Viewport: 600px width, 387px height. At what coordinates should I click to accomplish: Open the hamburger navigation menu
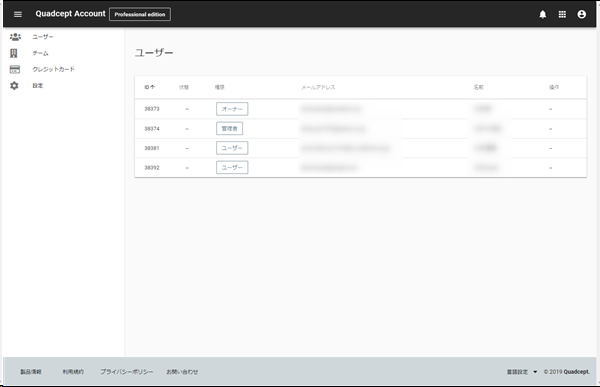pos(18,14)
